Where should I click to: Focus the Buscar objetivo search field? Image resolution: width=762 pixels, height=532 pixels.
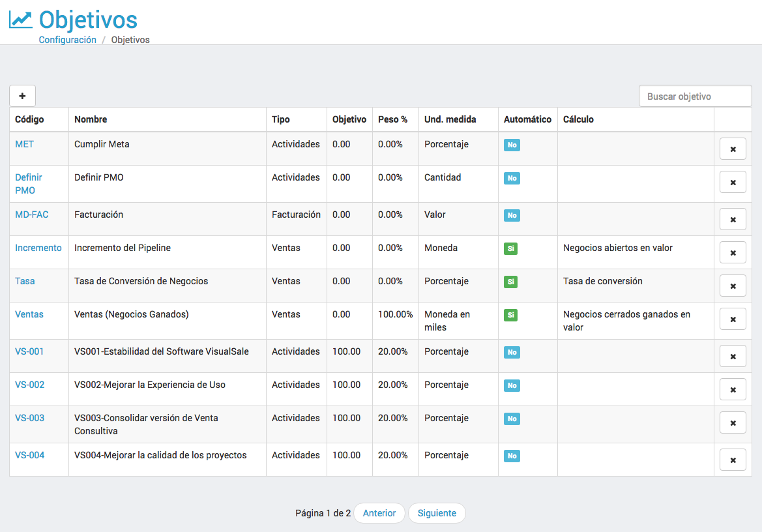click(x=695, y=96)
